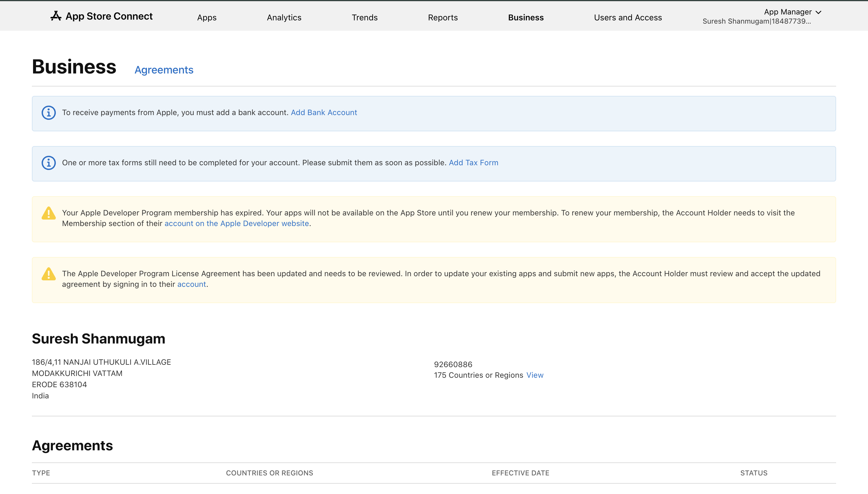Click the Add Tax Form link
This screenshot has height=494, width=868.
[x=473, y=163]
